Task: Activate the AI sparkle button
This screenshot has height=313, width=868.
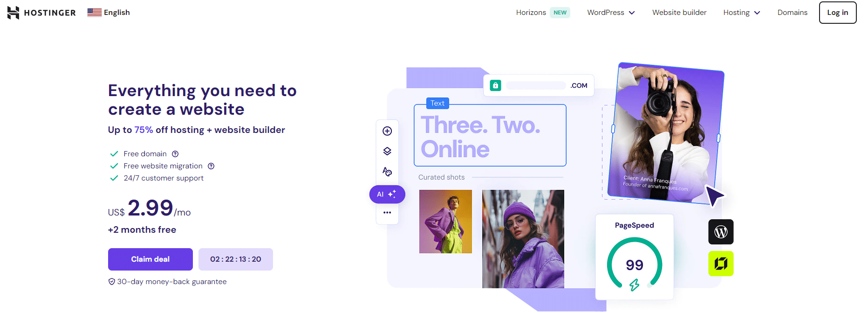Action: pyautogui.click(x=387, y=194)
